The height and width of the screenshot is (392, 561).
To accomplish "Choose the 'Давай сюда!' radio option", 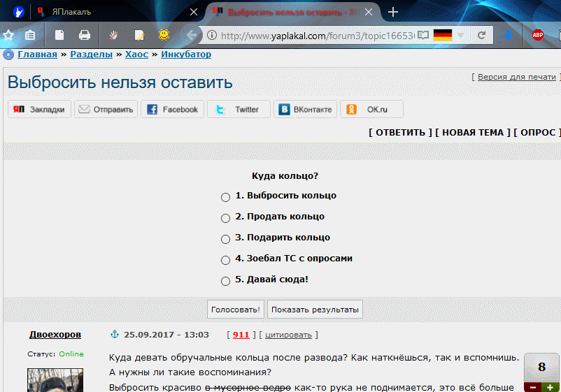I will coord(225,281).
